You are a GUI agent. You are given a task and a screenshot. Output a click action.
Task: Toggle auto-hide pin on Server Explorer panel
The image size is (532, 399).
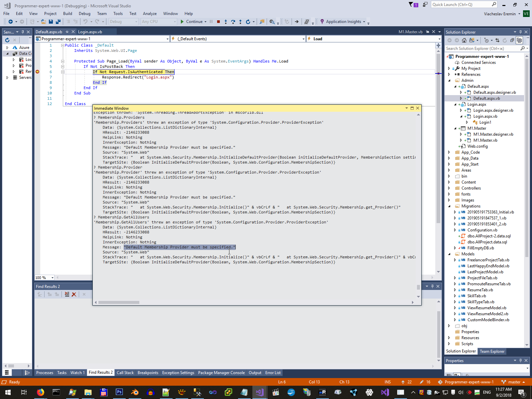pos(23,32)
